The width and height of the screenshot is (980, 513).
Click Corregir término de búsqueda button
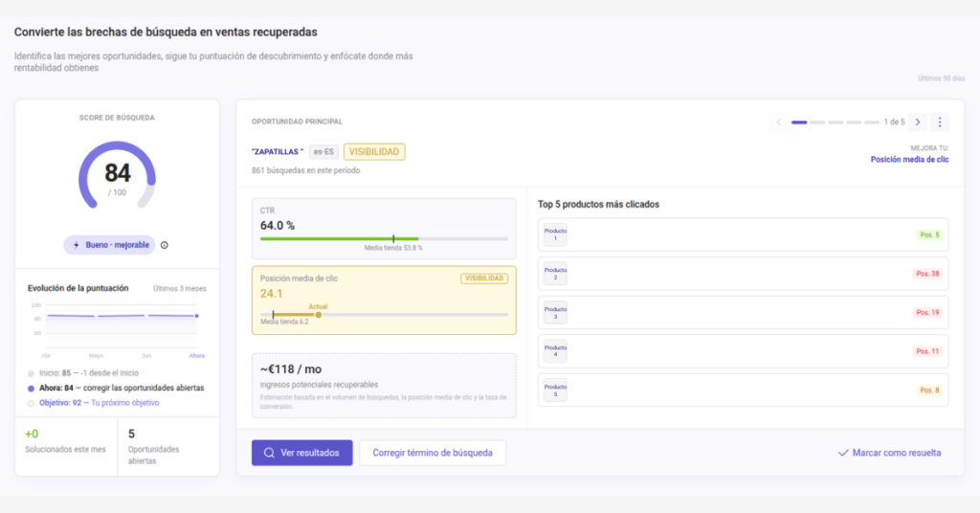click(433, 453)
